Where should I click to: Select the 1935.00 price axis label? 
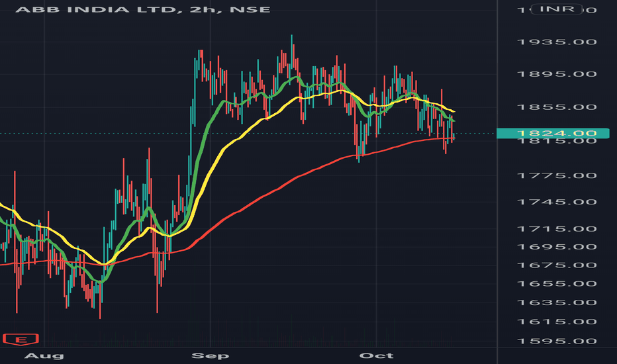tap(557, 42)
